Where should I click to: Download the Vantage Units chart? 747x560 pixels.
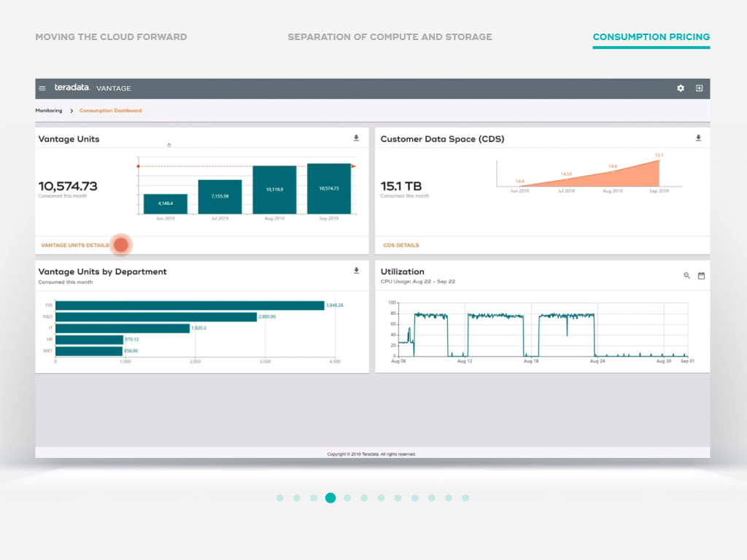tap(357, 137)
